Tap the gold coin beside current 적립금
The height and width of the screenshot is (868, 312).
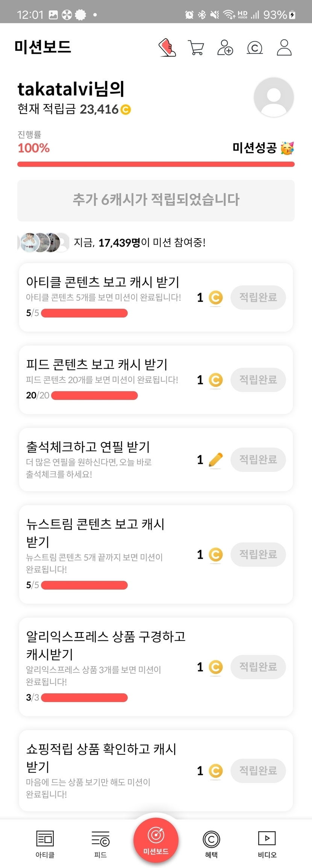tap(126, 109)
